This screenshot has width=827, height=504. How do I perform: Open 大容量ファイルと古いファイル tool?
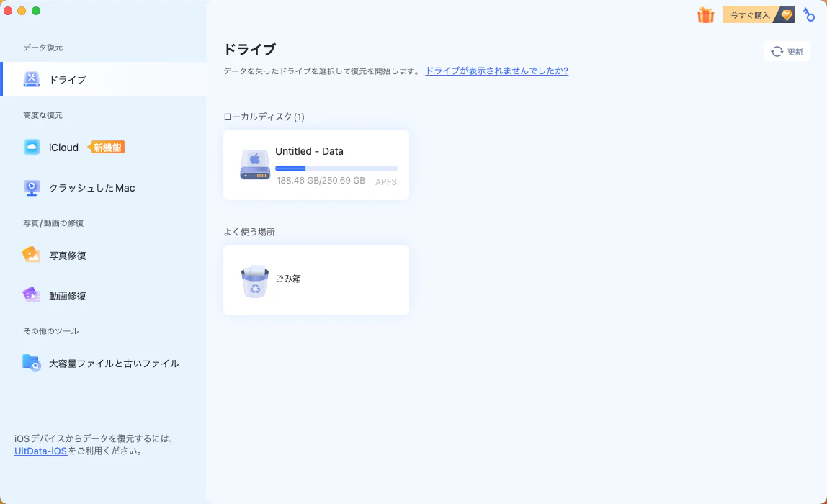pos(114,364)
